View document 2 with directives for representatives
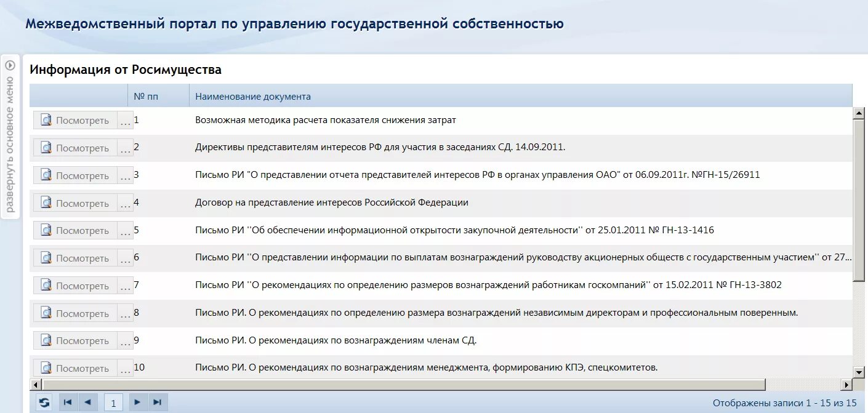This screenshot has width=868, height=413. (74, 148)
